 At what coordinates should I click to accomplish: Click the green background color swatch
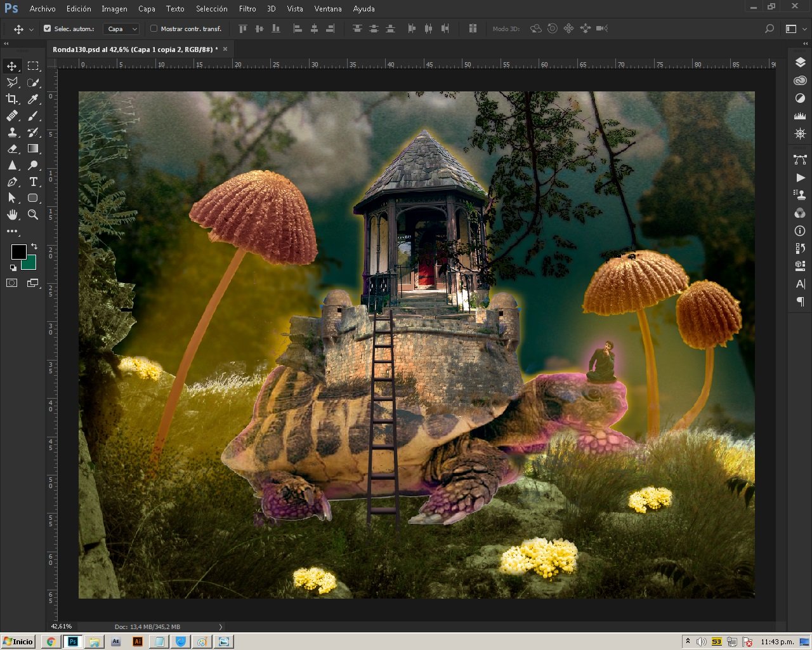tap(31, 263)
